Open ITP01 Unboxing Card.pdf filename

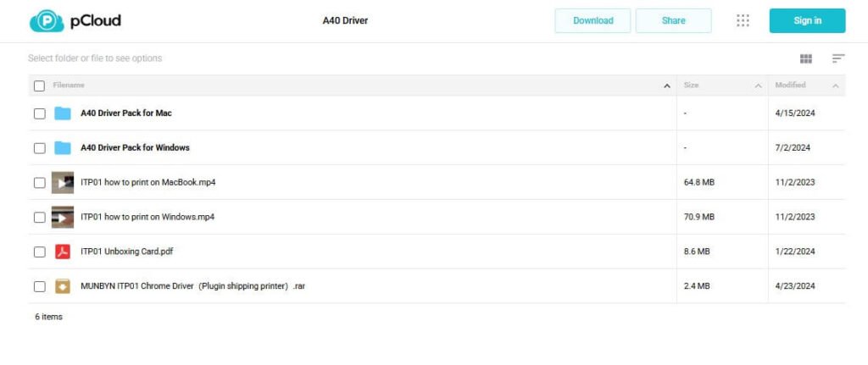[127, 251]
